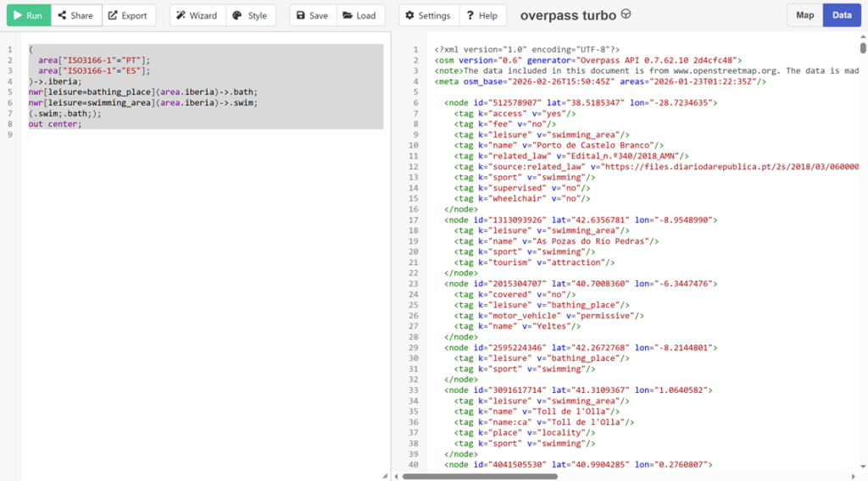Load a saved query
The height and width of the screenshot is (481, 868).
(x=360, y=15)
